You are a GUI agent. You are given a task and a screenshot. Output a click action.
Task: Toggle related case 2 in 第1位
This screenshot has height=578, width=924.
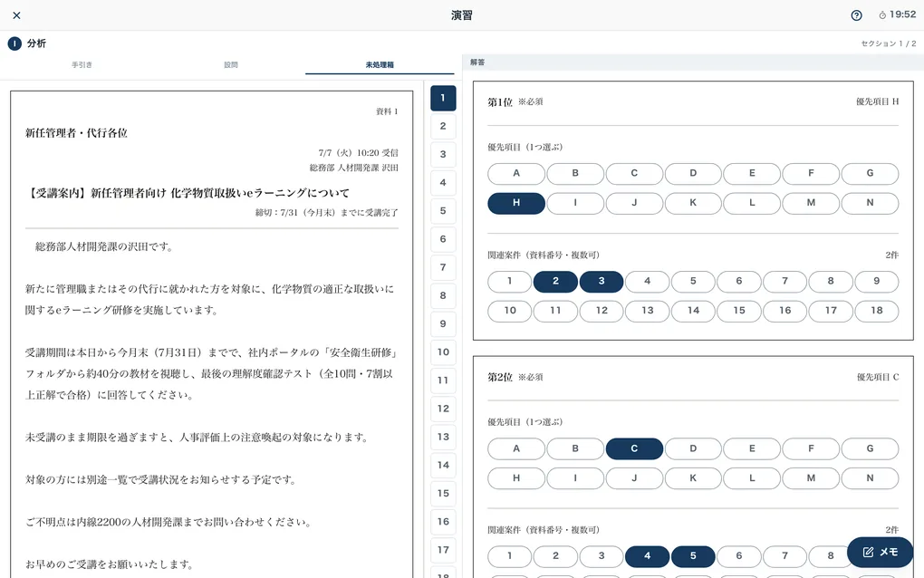pos(555,282)
